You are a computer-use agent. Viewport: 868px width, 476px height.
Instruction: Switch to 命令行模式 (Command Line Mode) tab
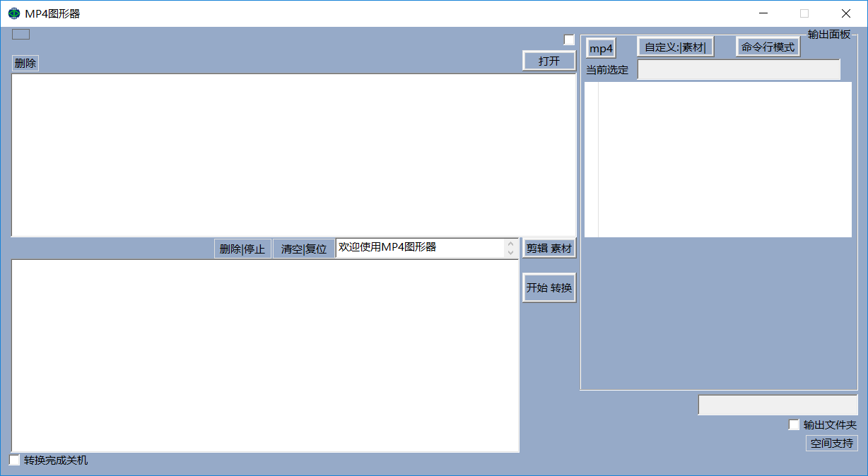tap(768, 45)
